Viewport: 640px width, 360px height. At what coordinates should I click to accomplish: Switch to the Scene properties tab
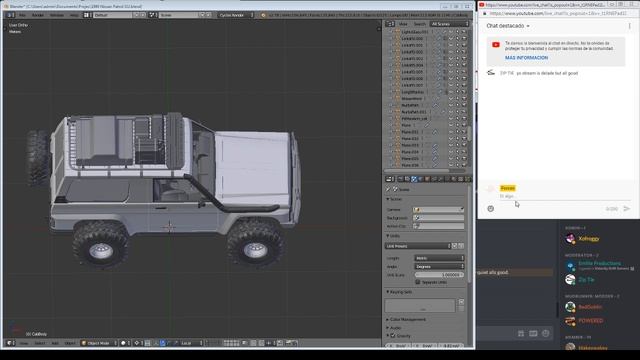click(414, 179)
